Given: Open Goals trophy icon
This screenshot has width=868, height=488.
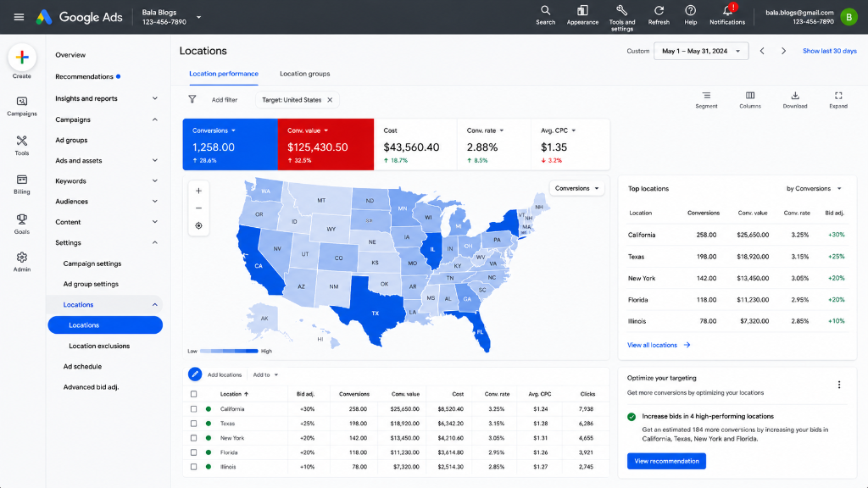Looking at the screenshot, I should tap(21, 224).
